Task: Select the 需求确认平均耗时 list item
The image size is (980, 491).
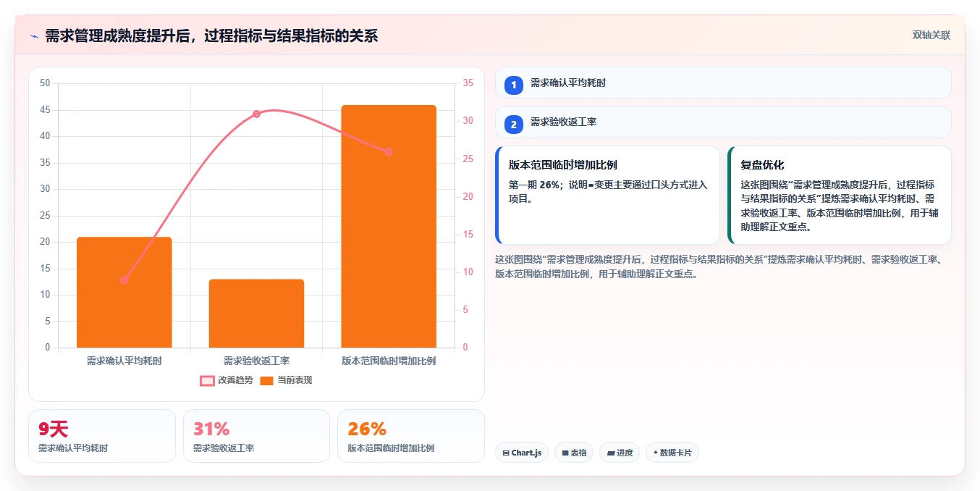Action: pos(723,83)
